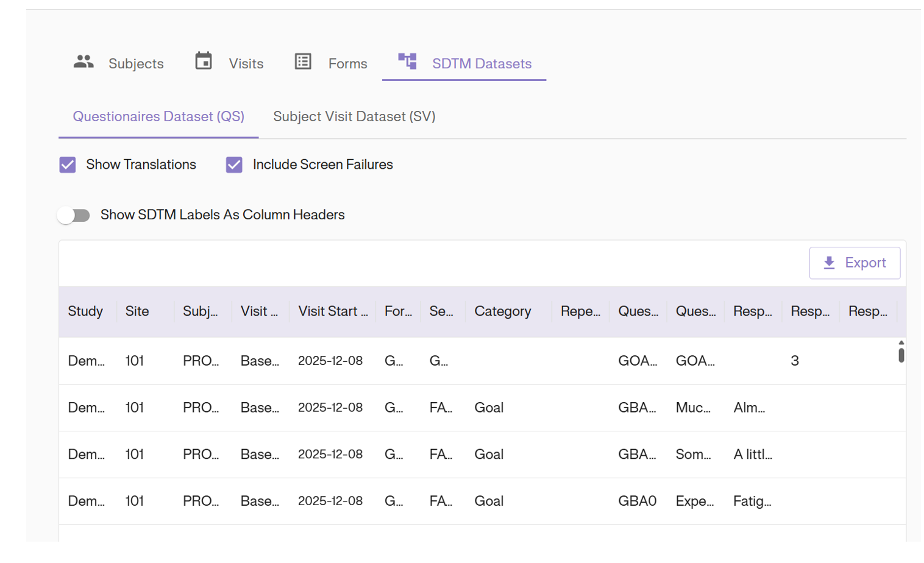Click the Site column header
924x563 pixels.
(x=137, y=311)
